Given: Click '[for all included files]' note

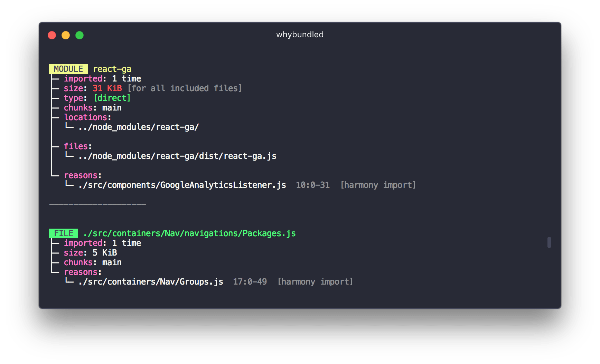Looking at the screenshot, I should (x=185, y=88).
